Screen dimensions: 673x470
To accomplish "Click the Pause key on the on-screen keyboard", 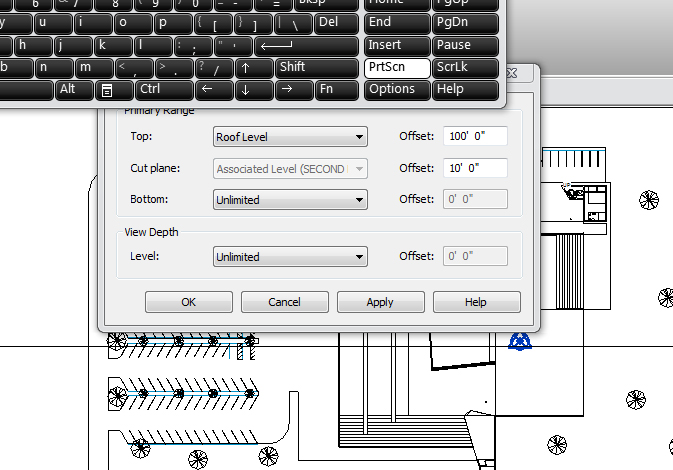I will pyautogui.click(x=465, y=45).
